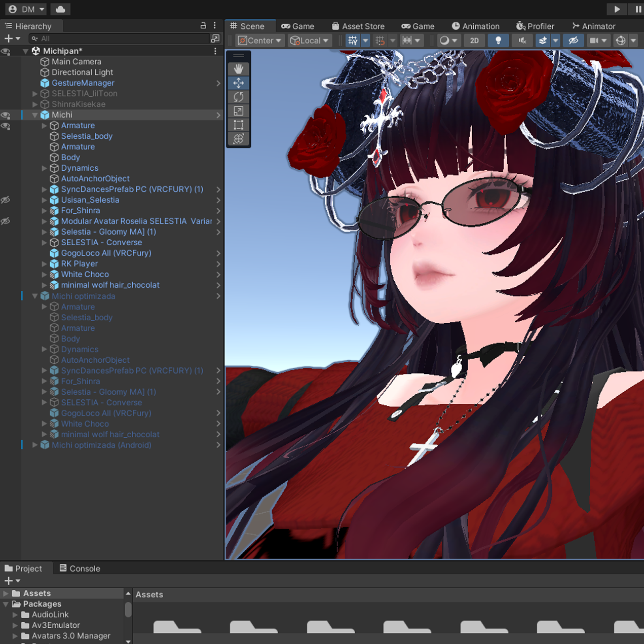Screen dimensions: 644x644
Task: Toggle visibility of Usisan_Selestia object
Action: tap(6, 200)
